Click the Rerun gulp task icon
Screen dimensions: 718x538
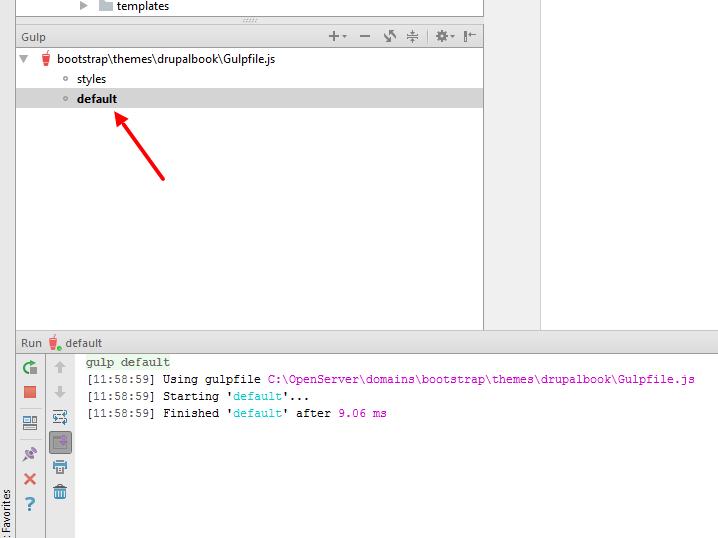coord(30,367)
